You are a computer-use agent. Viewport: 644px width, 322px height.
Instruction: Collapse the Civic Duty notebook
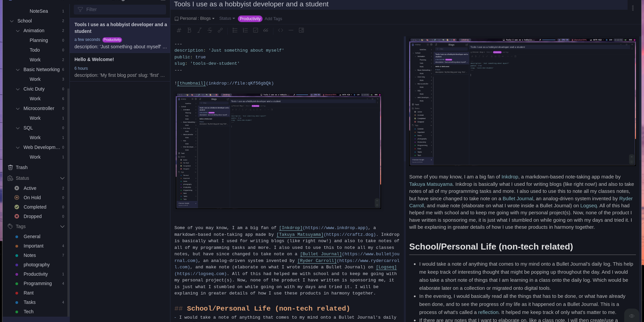[18, 89]
